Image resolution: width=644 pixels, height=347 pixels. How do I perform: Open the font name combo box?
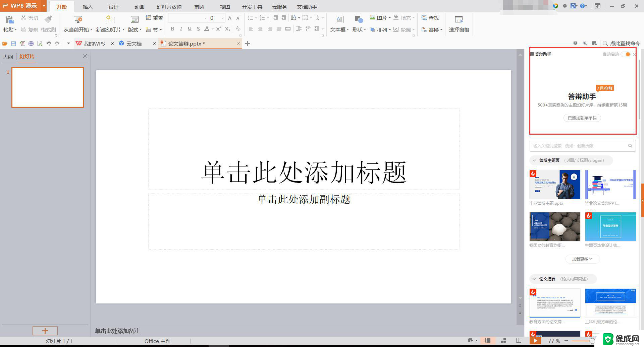click(x=188, y=18)
